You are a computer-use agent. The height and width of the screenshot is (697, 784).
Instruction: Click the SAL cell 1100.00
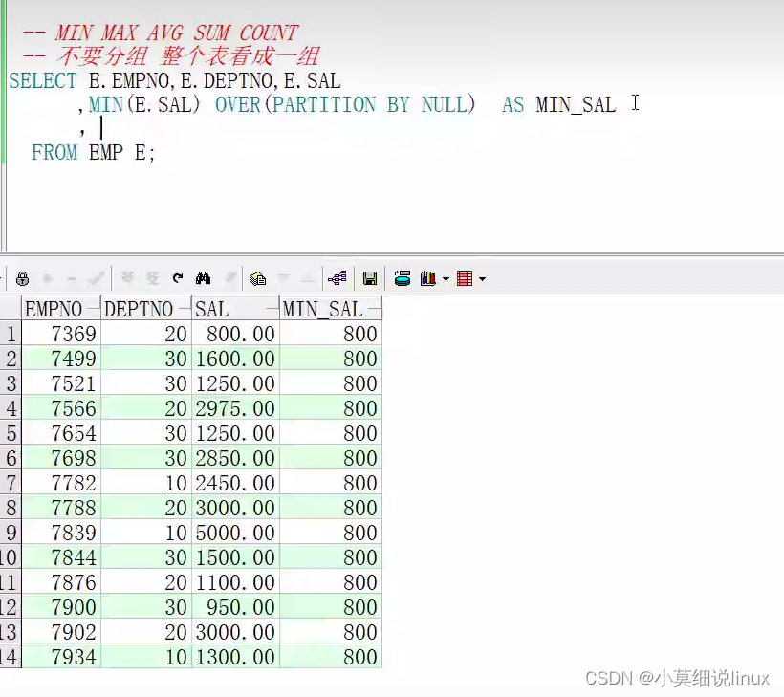pos(235,582)
